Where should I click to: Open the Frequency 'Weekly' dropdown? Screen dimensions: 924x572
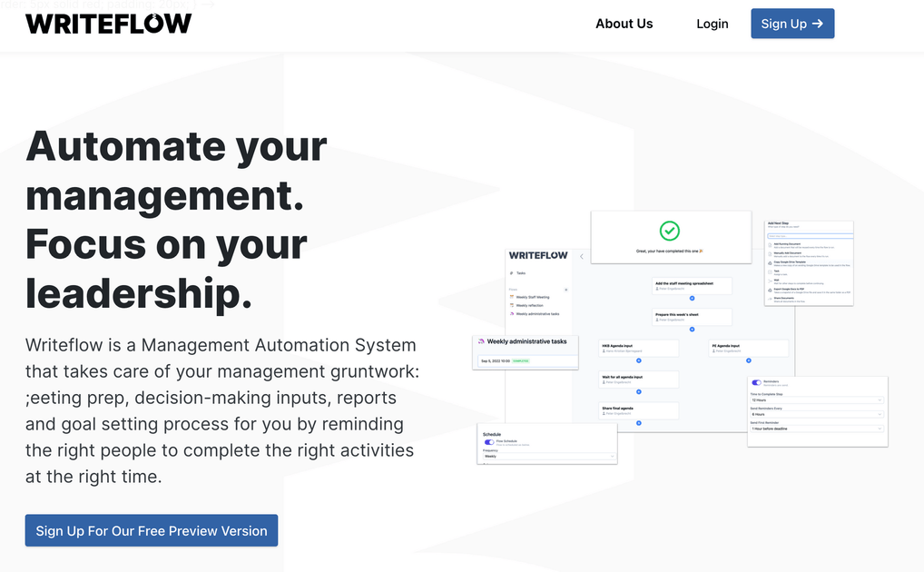pos(548,456)
